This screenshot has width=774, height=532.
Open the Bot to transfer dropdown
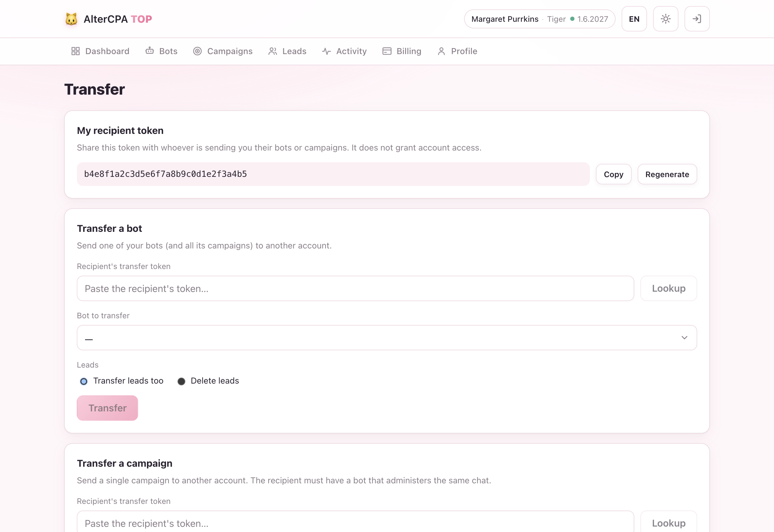pos(387,337)
